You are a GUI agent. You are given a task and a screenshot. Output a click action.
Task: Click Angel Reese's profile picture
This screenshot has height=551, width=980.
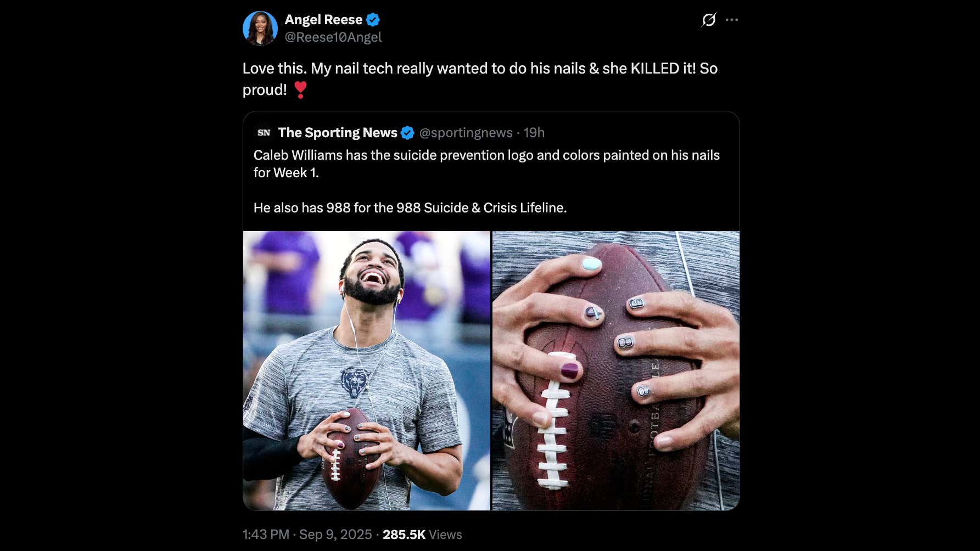point(260,27)
